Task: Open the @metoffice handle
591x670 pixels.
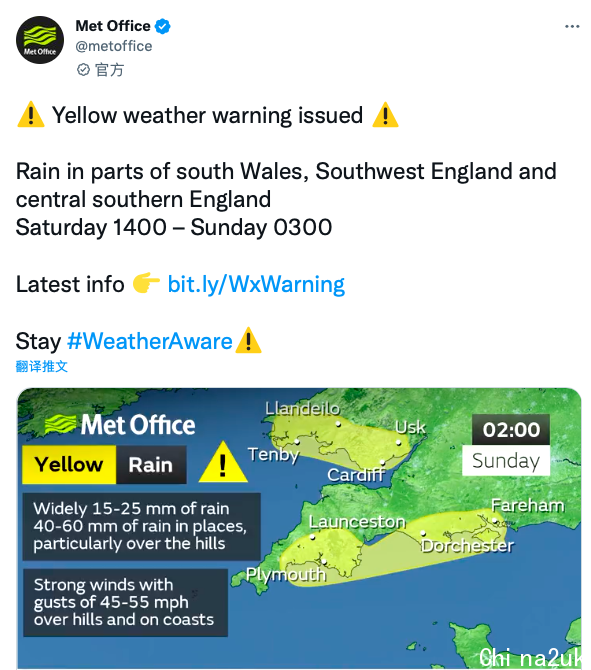Action: pos(114,46)
